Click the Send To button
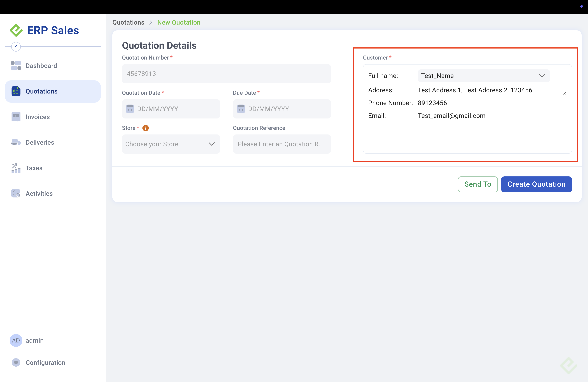 (478, 184)
